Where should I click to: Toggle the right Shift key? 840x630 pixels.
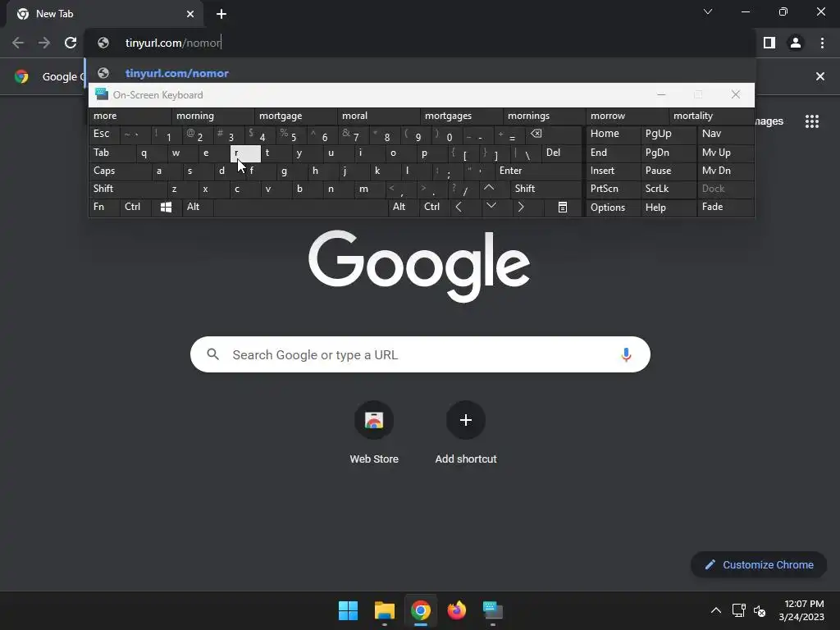pos(546,189)
